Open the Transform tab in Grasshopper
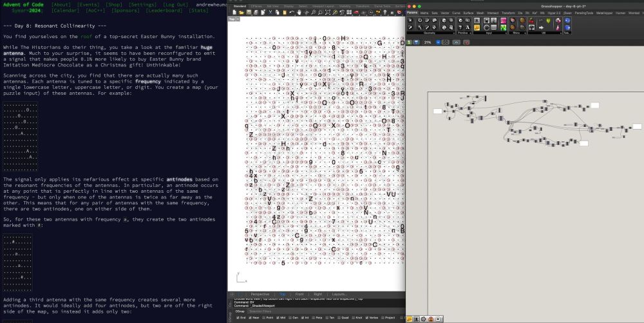The height and width of the screenshot is (323, 644). tap(509, 13)
